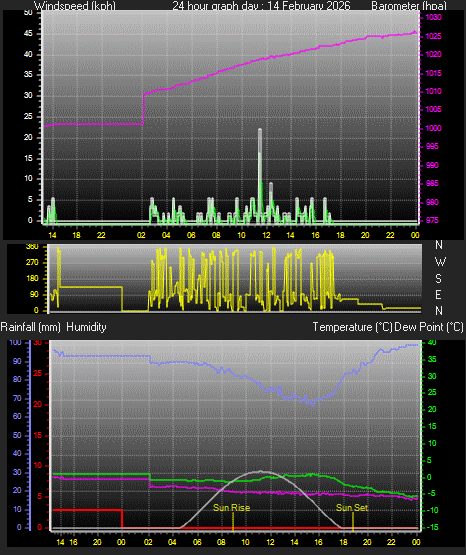Select the 1015 barometer axis value
Viewport: 466px width, 555px height.
433,73
